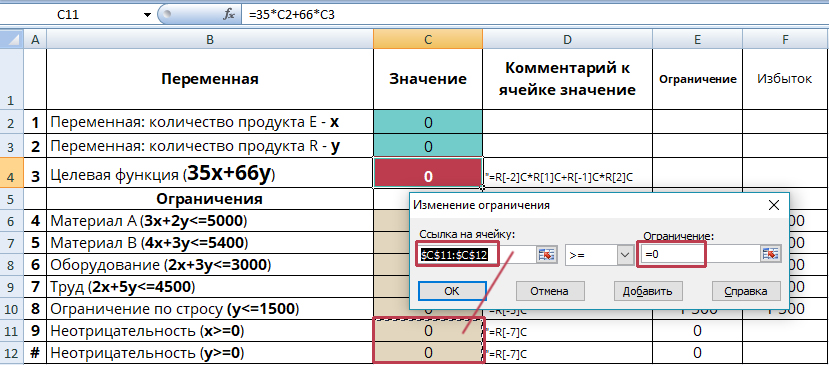
Task: Select column C header
Action: click(428, 39)
